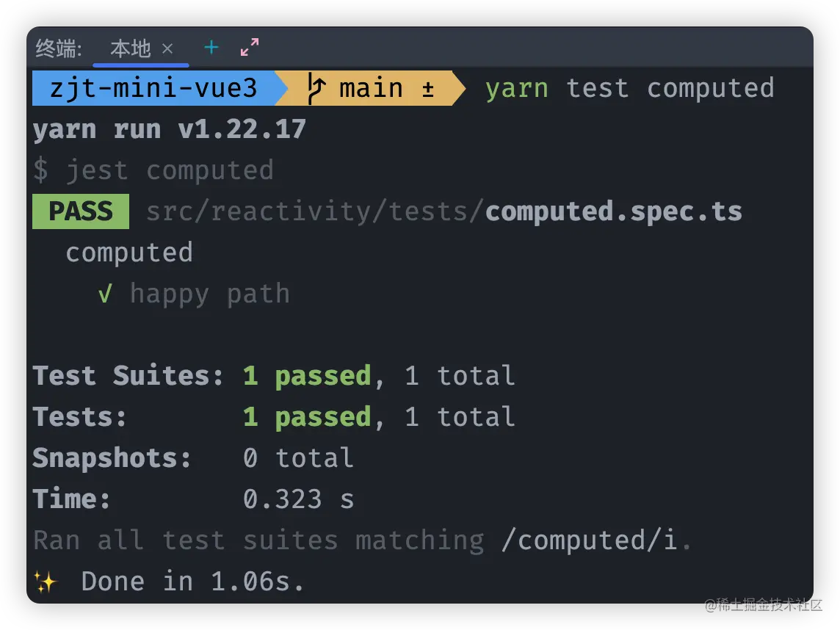Click the 终端 panel label
This screenshot has width=840, height=630.
point(57,47)
